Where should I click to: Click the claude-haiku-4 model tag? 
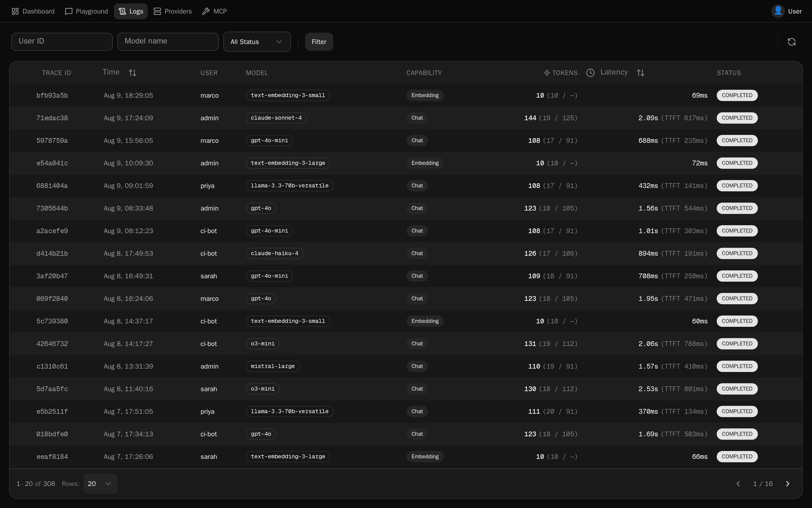274,253
